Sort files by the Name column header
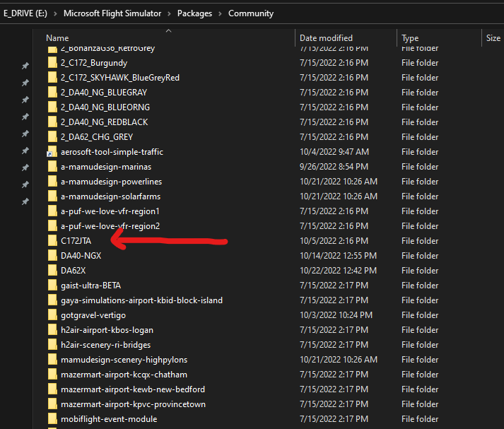 coord(57,38)
